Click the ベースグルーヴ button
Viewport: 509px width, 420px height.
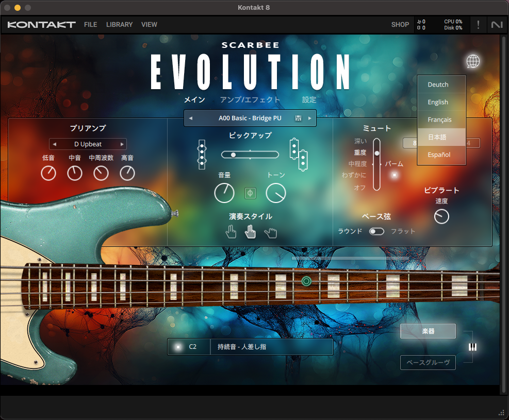tap(428, 362)
